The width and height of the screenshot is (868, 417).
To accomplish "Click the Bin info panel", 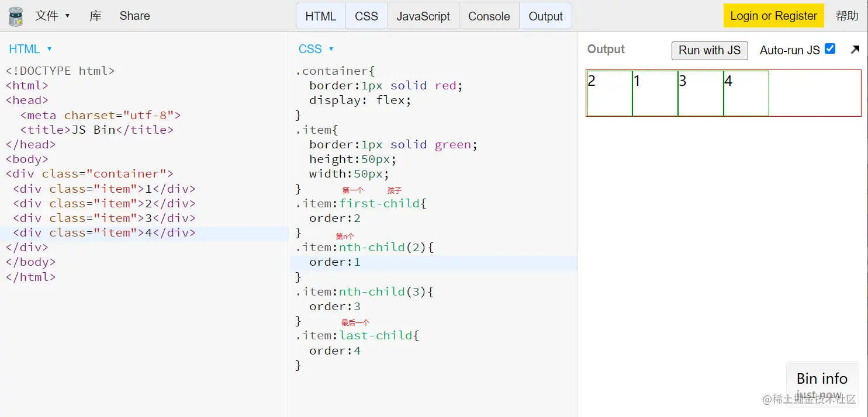I will pos(821,378).
